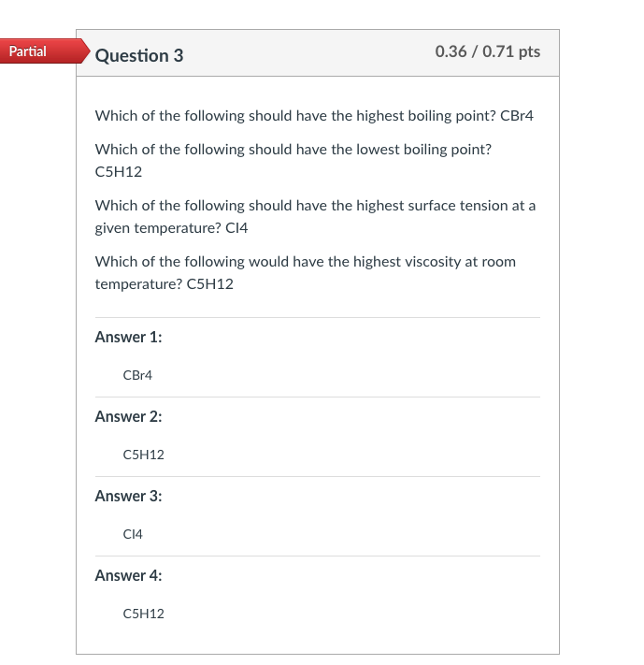Click the highest viscosity question line

[x=306, y=272]
